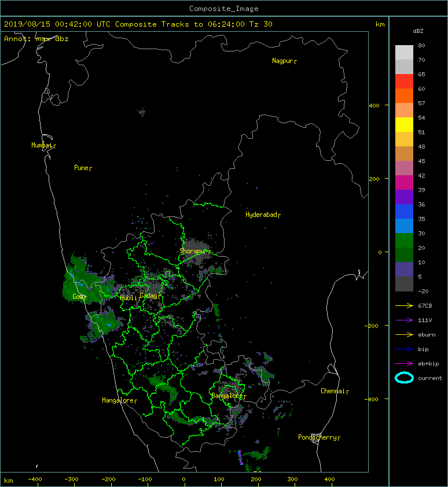The width and height of the screenshot is (448, 487).
Task: Click the Pune city label
Action: click(x=82, y=168)
